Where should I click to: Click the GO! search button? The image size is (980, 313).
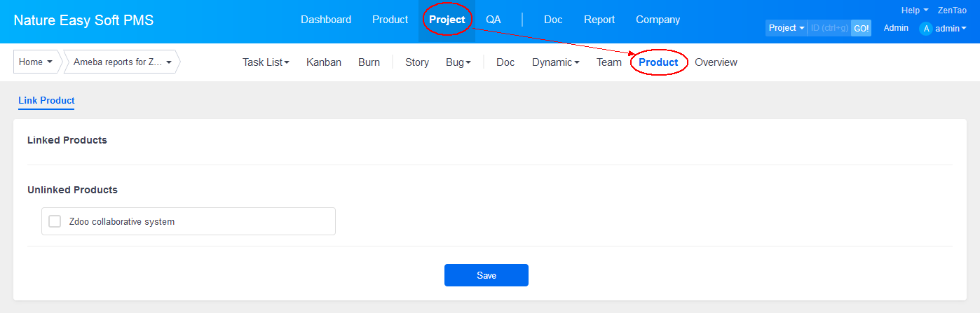[861, 28]
